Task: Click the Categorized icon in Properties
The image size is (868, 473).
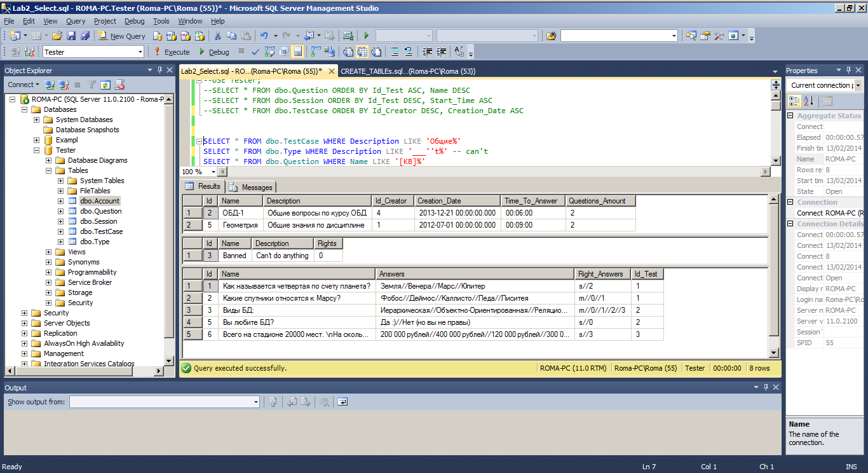Action: click(x=795, y=100)
